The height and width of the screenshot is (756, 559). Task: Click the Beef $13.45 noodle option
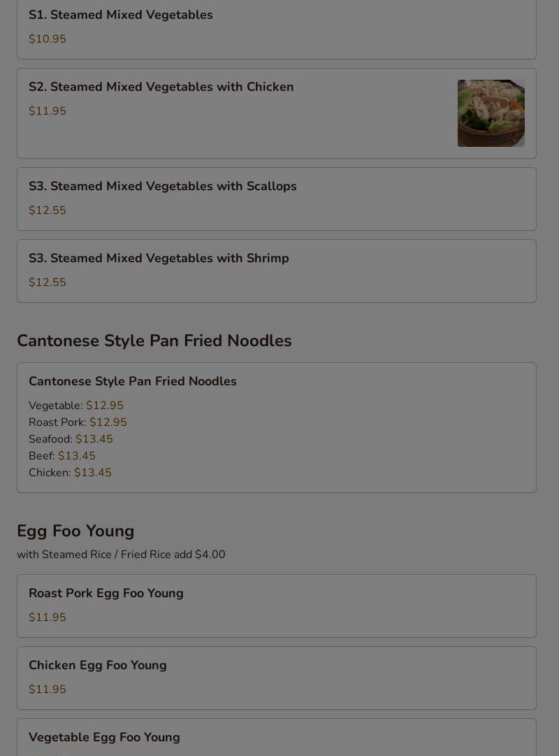pos(62,455)
